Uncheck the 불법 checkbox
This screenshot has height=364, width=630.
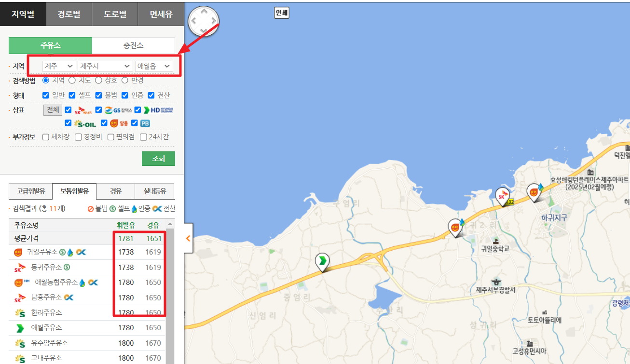(98, 95)
